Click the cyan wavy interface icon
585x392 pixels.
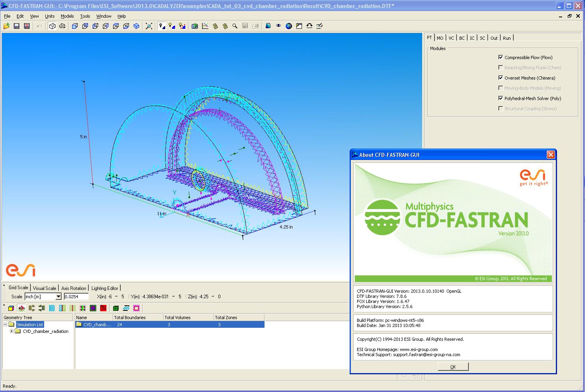coord(126,308)
